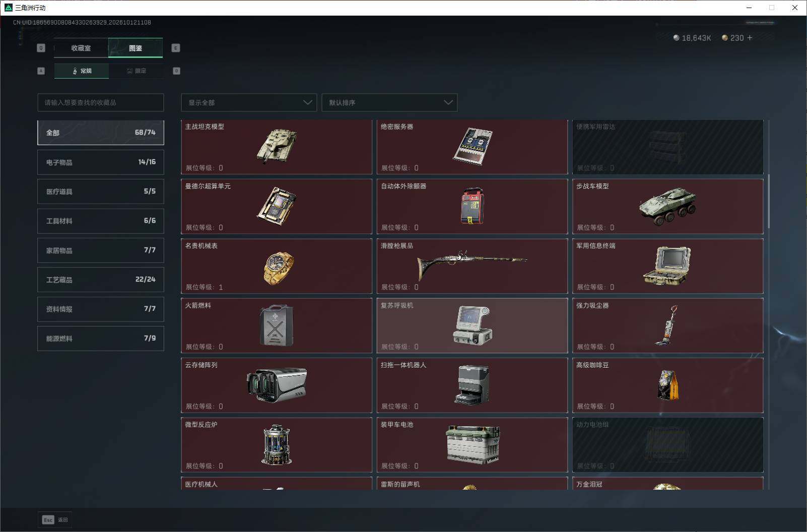Select the 滑膛枪展品 musket icon
The height and width of the screenshot is (532, 807).
472,265
